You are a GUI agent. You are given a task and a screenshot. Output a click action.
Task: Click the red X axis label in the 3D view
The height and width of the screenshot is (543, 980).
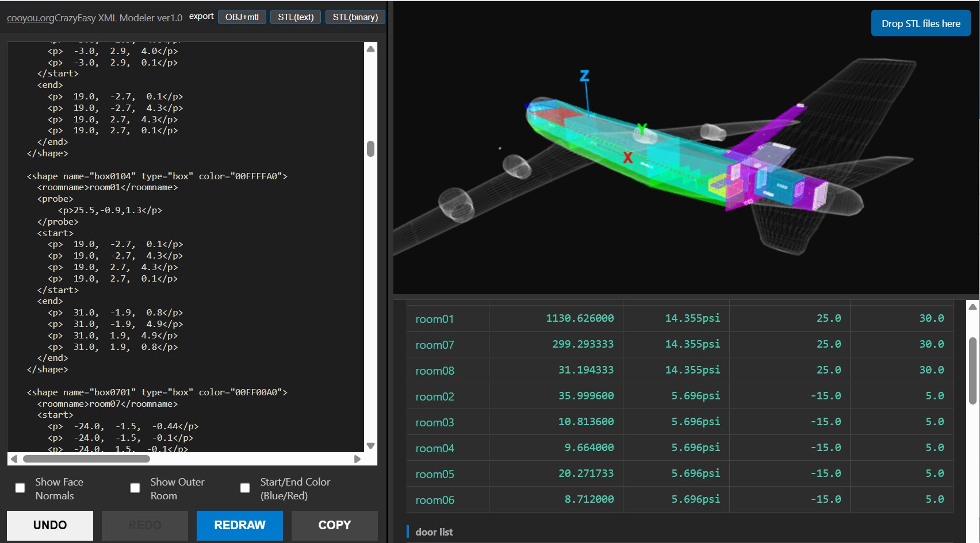click(627, 157)
